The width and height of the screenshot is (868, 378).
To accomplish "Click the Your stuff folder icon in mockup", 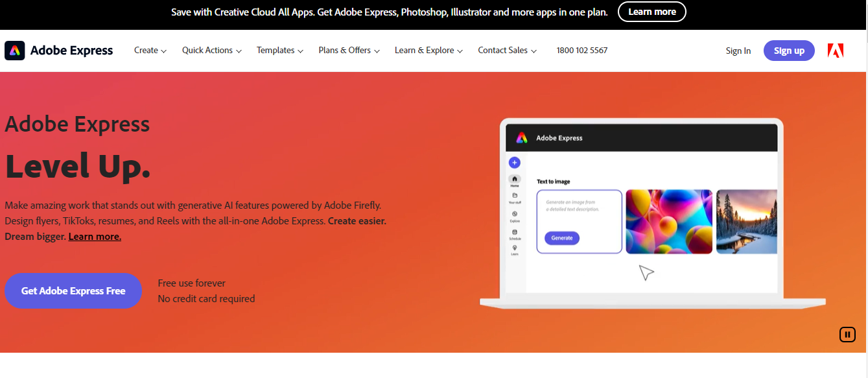I will coord(515,195).
